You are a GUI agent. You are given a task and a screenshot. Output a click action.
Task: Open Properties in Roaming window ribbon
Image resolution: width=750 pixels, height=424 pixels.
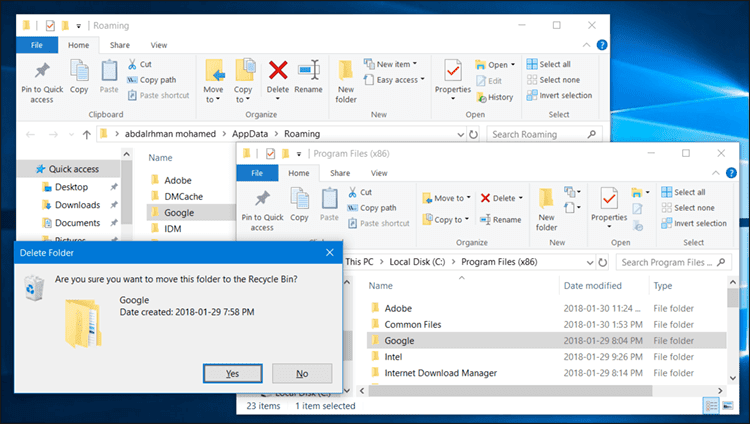point(452,79)
